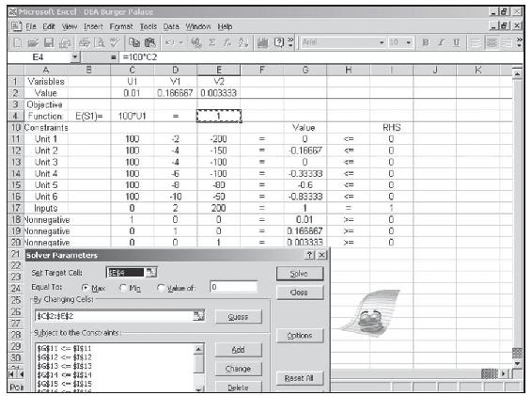Click the Undo arrow icon
Image resolution: width=532 pixels, height=396 pixels.
click(169, 42)
